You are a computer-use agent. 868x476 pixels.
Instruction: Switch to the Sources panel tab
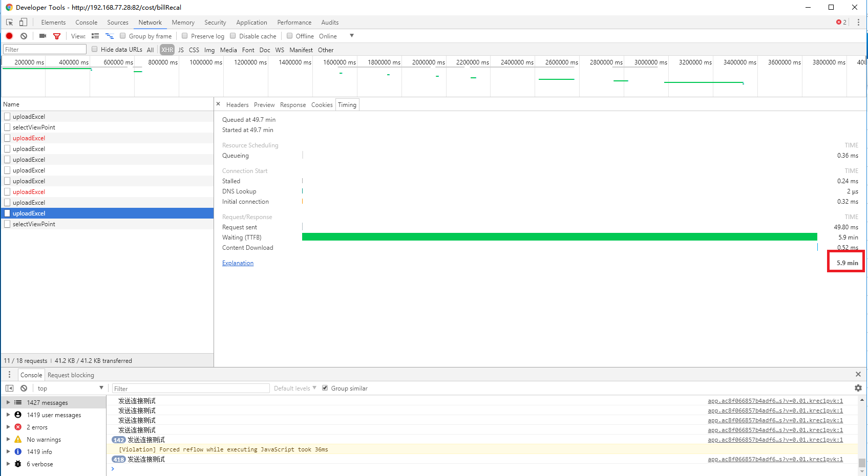click(118, 23)
